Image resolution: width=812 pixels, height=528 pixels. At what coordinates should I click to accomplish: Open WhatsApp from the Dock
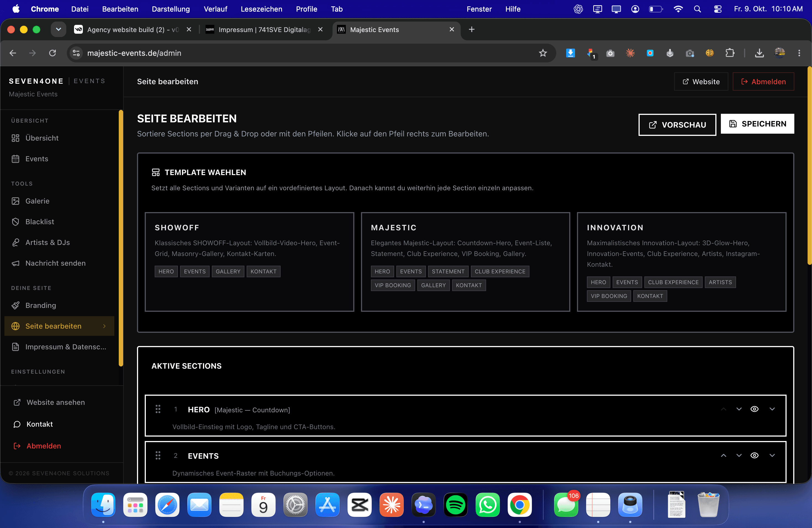coord(487,505)
